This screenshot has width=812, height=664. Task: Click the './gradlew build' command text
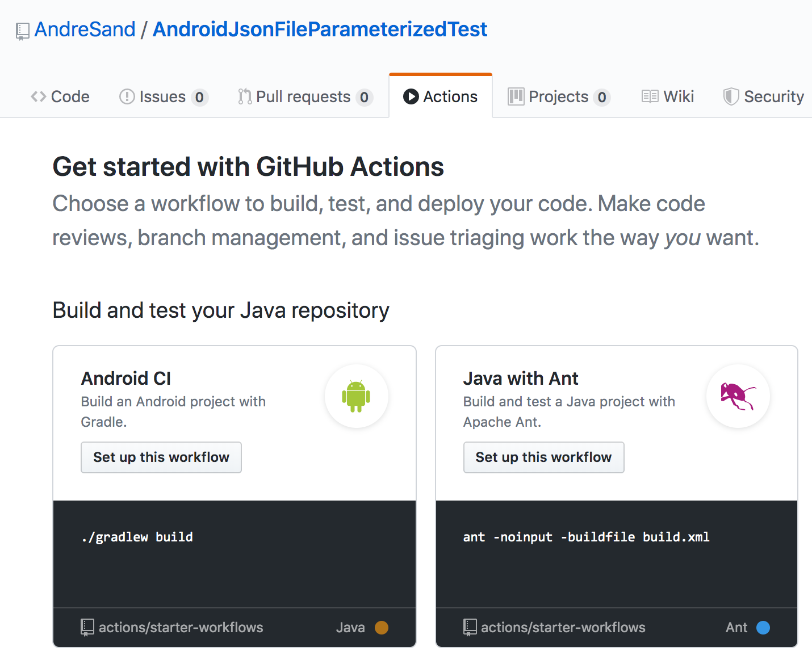[137, 537]
